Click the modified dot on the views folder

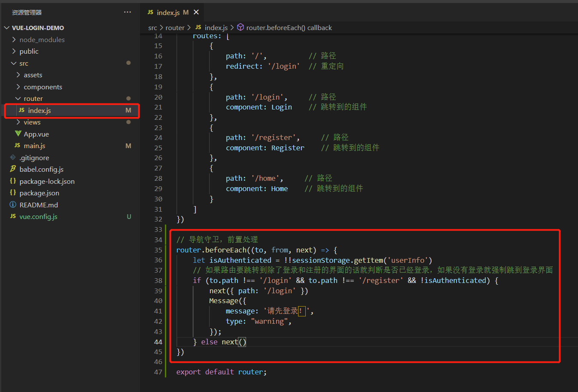[128, 122]
